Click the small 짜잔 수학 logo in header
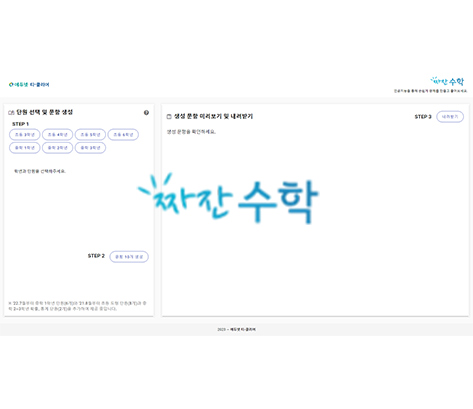Image resolution: width=473 pixels, height=409 pixels. 447,81
